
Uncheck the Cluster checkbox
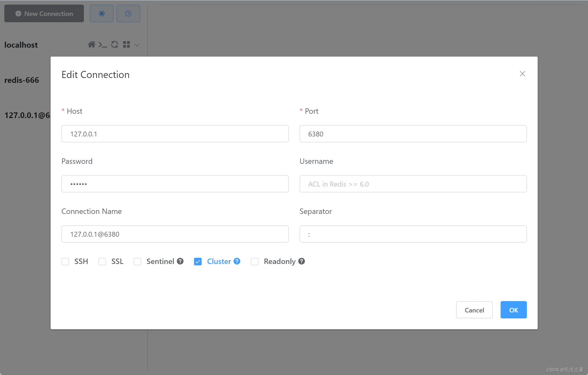point(198,261)
